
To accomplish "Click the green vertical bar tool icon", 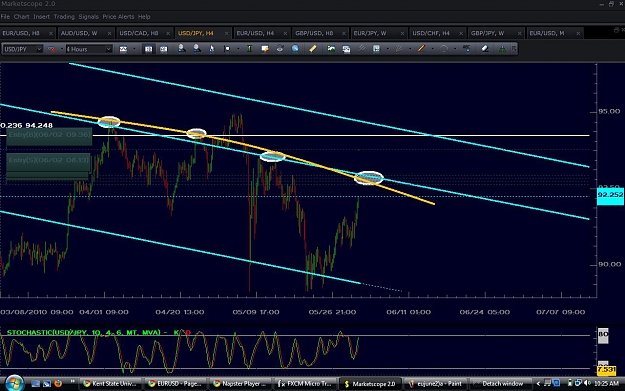I will tap(250, 49).
